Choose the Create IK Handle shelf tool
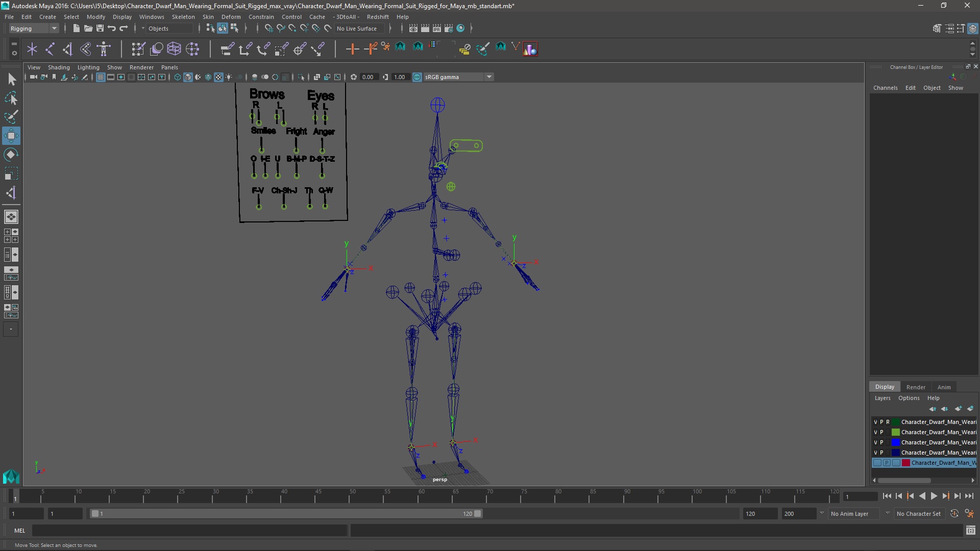The height and width of the screenshot is (551, 980). (68, 49)
